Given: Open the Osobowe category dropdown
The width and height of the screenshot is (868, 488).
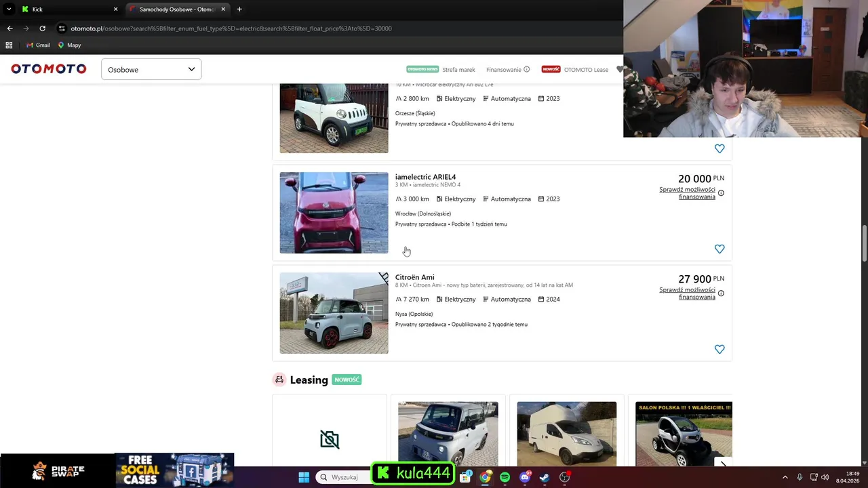Looking at the screenshot, I should tap(151, 69).
